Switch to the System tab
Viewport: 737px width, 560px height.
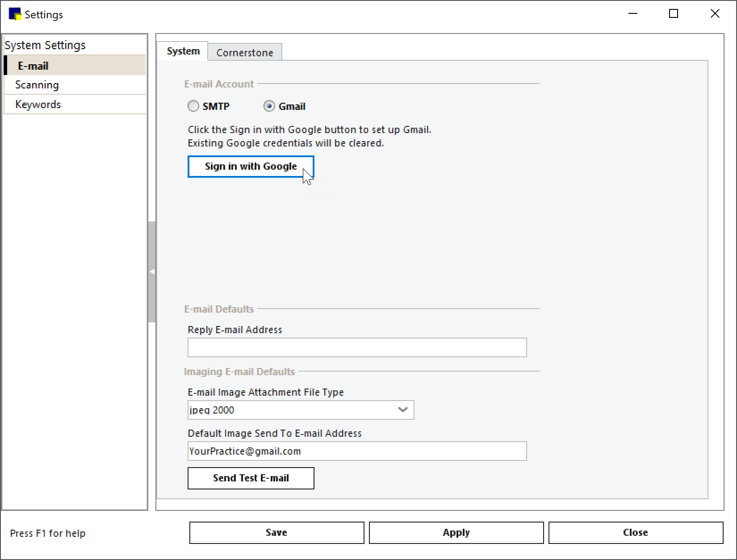click(182, 51)
